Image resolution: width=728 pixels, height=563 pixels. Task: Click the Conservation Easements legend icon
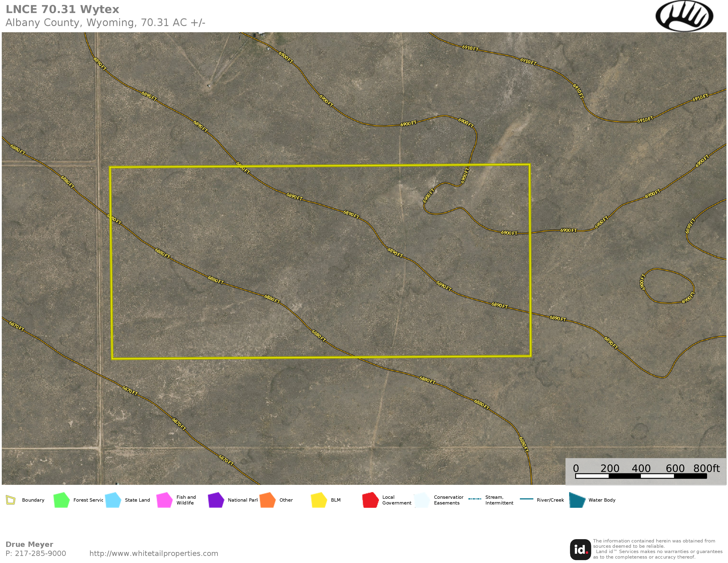pyautogui.click(x=422, y=500)
